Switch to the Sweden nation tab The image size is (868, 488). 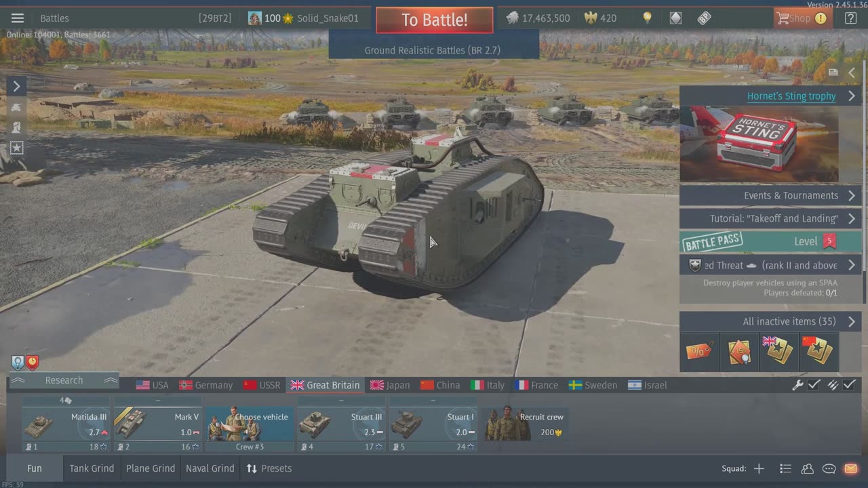pyautogui.click(x=593, y=385)
